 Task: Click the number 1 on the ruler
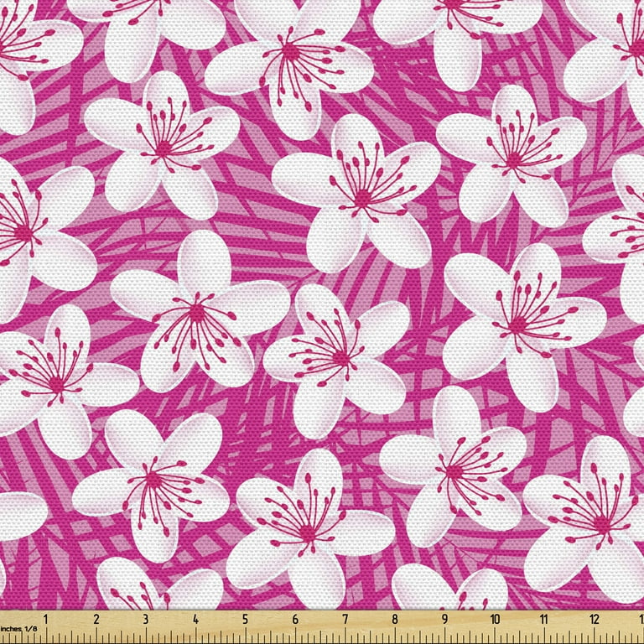[45, 619]
